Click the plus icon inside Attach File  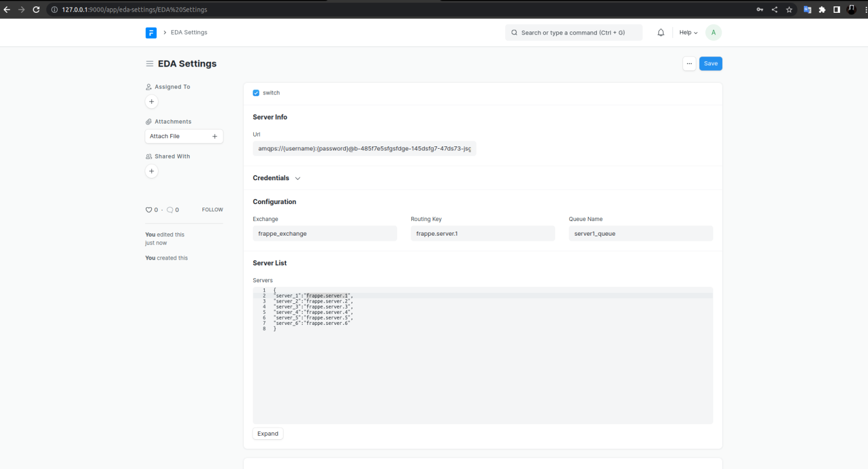click(215, 136)
